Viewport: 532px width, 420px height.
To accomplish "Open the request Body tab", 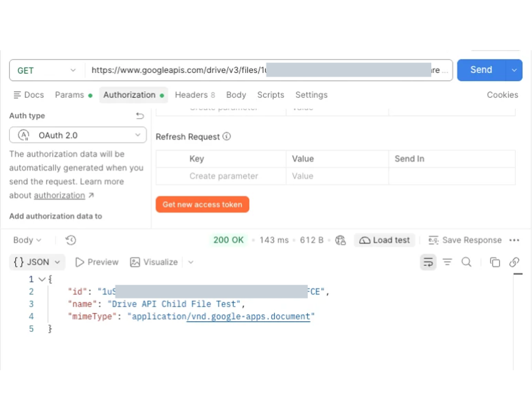I will click(236, 95).
